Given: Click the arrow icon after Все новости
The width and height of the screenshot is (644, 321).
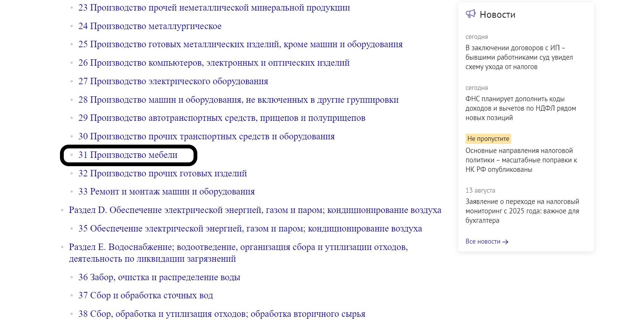Looking at the screenshot, I should click(x=506, y=242).
